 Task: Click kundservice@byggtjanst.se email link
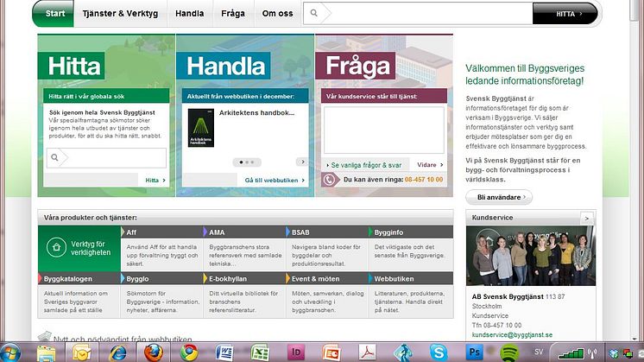(512, 335)
